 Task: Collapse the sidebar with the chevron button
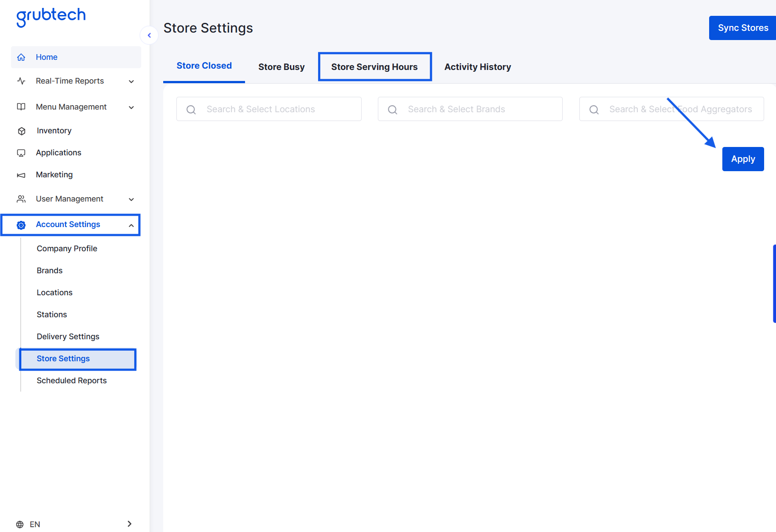(149, 35)
